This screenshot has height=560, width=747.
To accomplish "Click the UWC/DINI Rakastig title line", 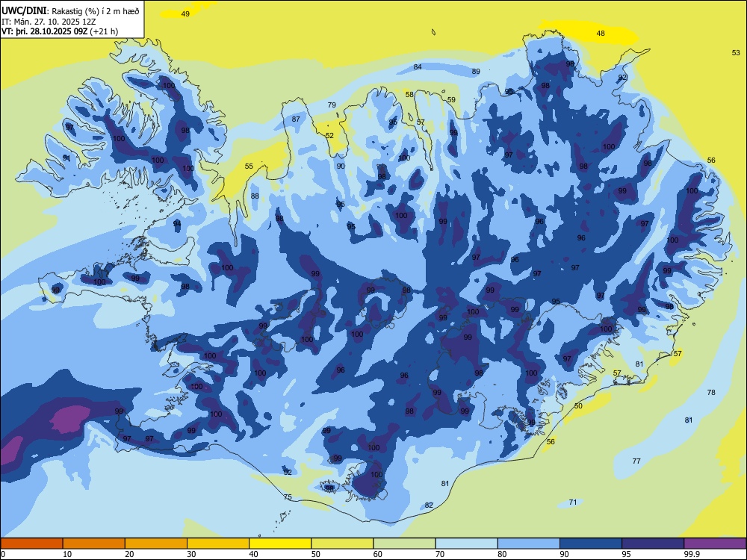I will pyautogui.click(x=70, y=11).
